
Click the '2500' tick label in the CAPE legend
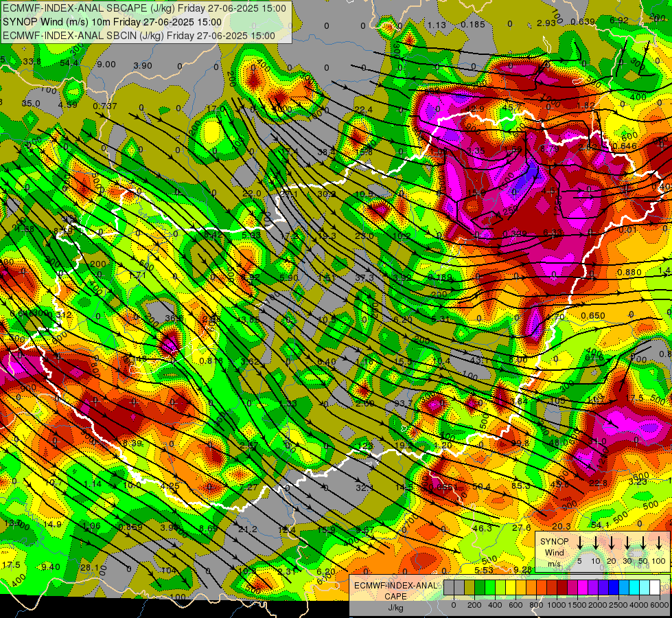[618, 605]
